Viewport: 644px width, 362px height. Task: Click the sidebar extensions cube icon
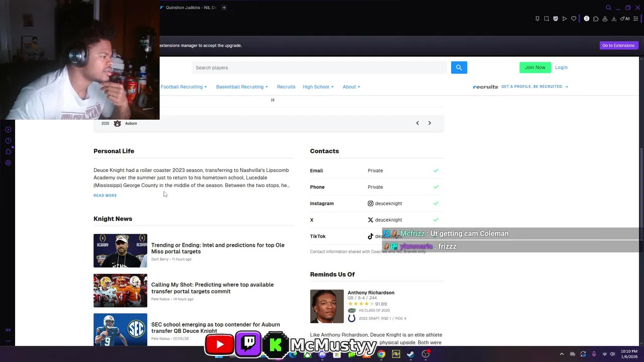click(x=8, y=152)
